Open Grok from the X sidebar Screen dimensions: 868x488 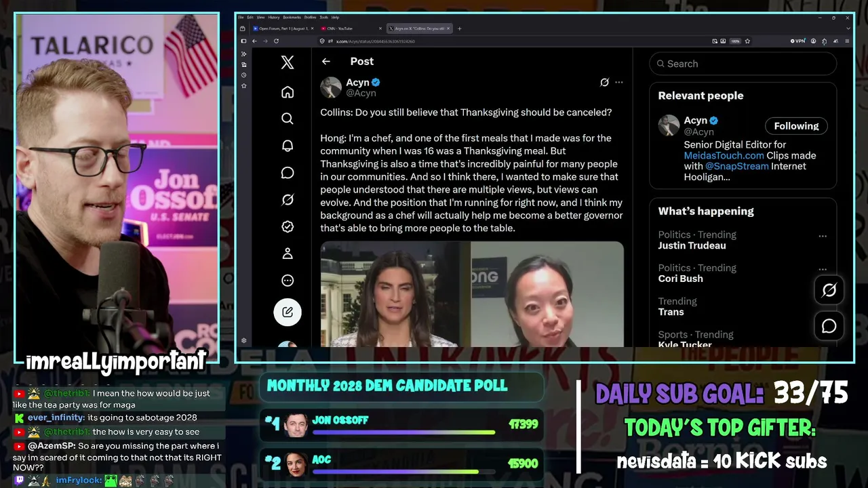(x=288, y=200)
